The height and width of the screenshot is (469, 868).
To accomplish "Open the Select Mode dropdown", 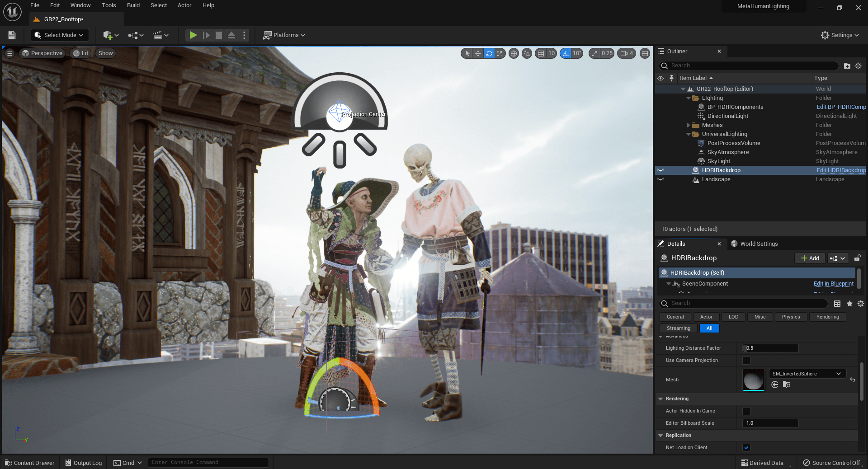I will [x=60, y=35].
